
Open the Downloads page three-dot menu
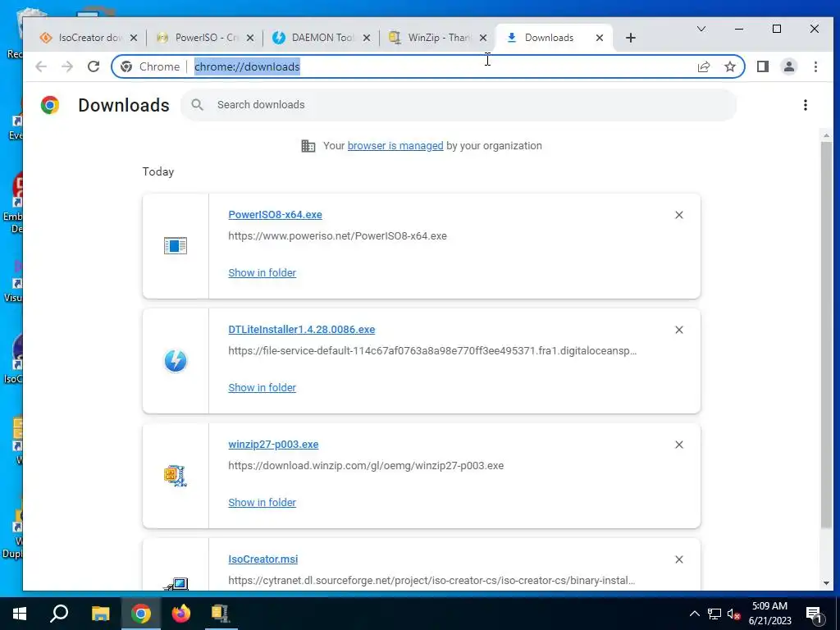806,105
